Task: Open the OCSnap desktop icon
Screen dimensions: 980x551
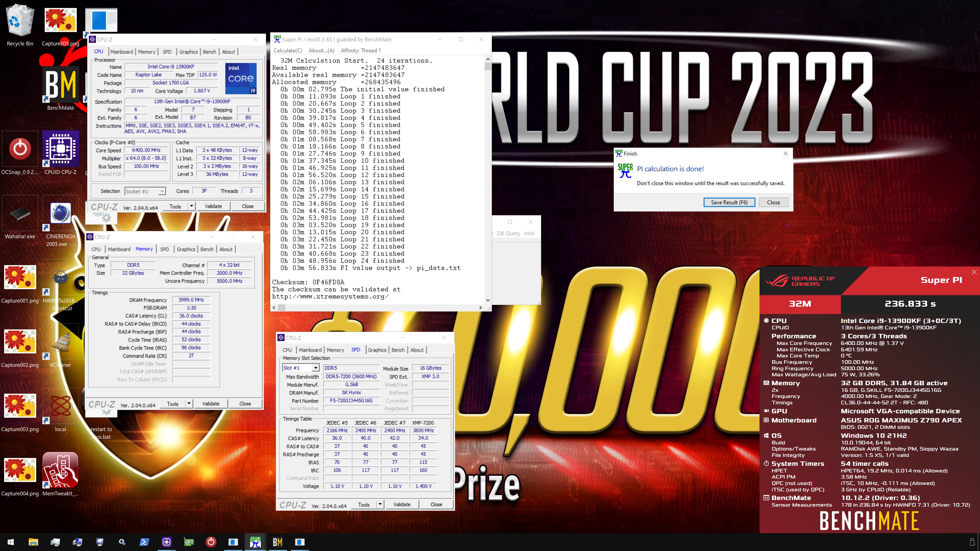Action: 20,153
